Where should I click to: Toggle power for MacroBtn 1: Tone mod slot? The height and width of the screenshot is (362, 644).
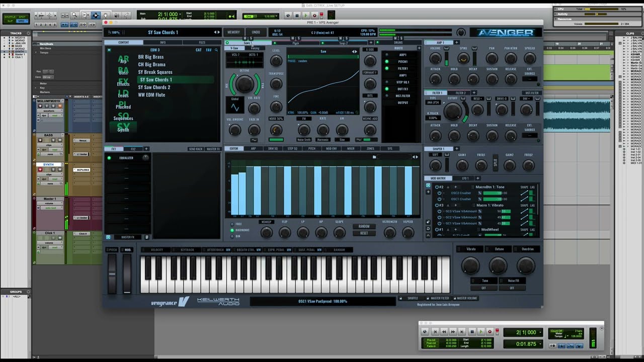[x=437, y=187]
